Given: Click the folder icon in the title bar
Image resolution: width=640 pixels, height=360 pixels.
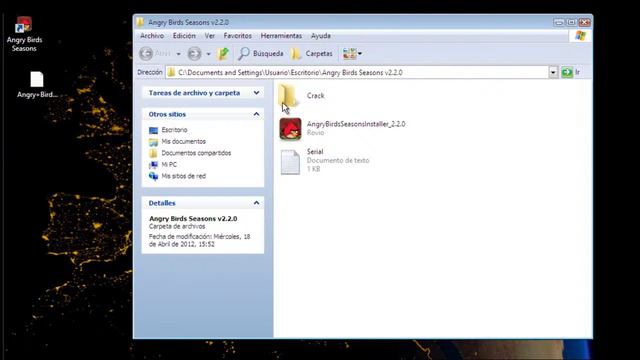Looking at the screenshot, I should coord(140,22).
